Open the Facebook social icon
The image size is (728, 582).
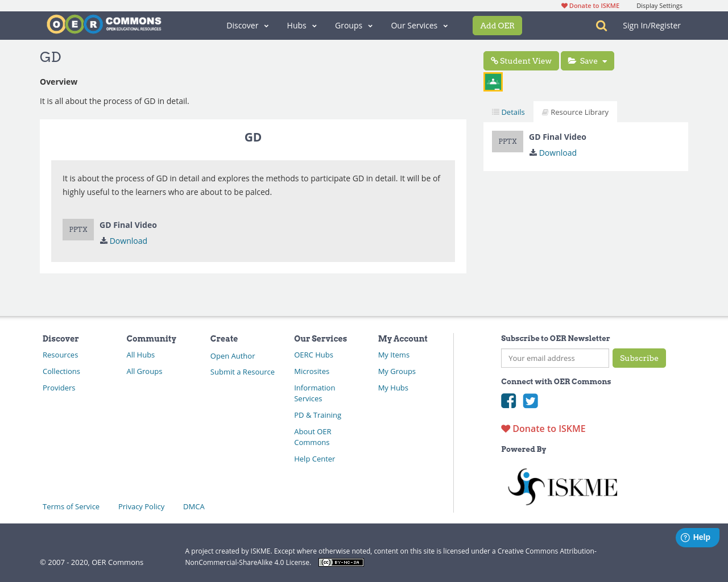coord(508,401)
